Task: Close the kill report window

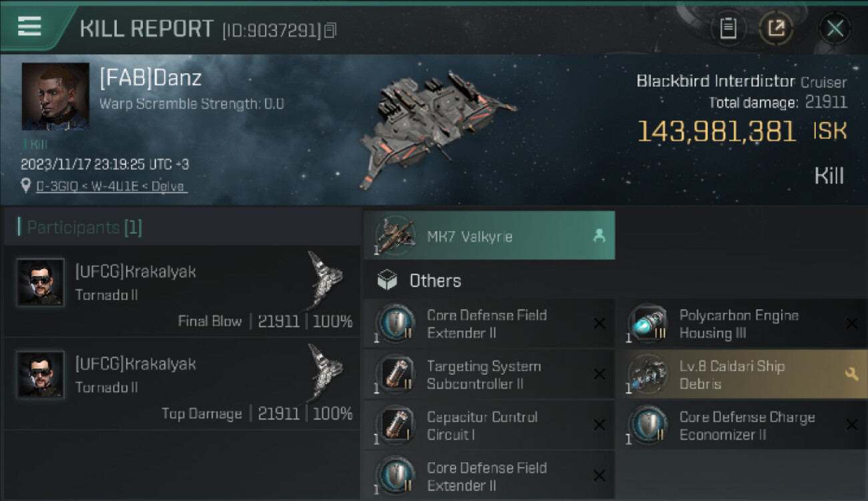Action: pos(835,28)
